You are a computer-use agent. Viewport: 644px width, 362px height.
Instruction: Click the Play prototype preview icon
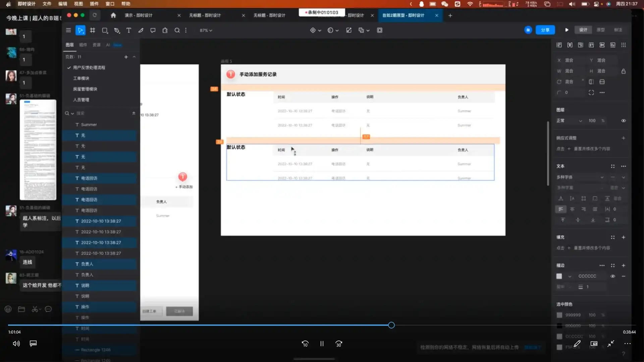(x=567, y=30)
